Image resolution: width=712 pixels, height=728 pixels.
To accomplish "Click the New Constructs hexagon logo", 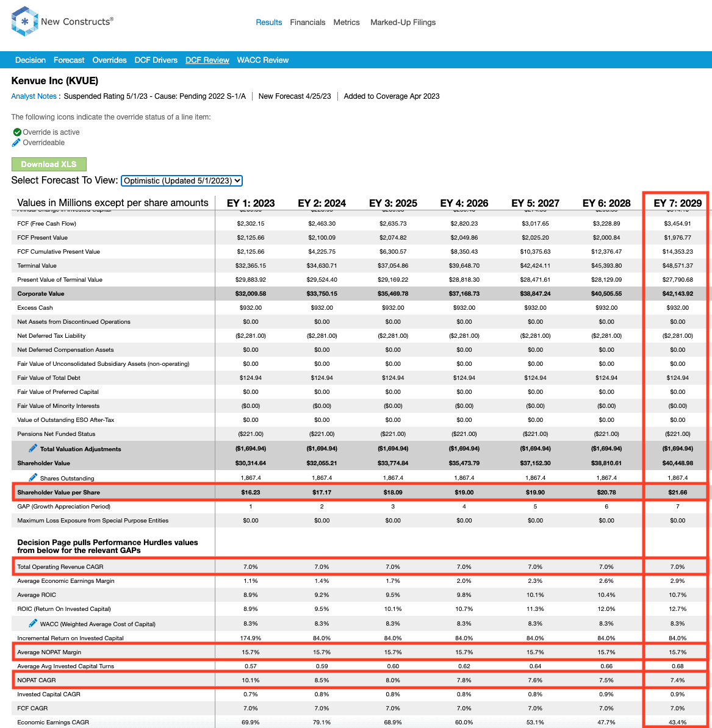I will coord(24,21).
